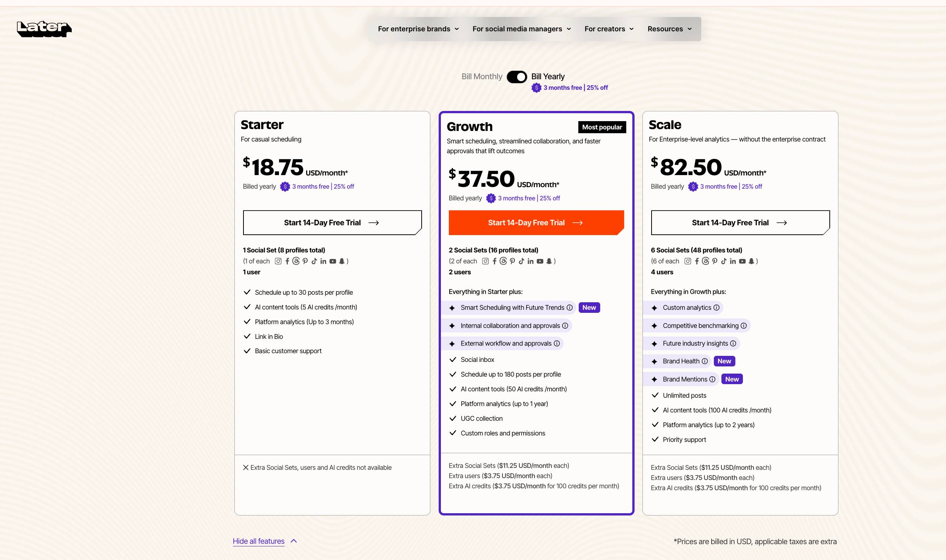This screenshot has height=560, width=946.
Task: Click the Social inbox feature row
Action: 472,360
